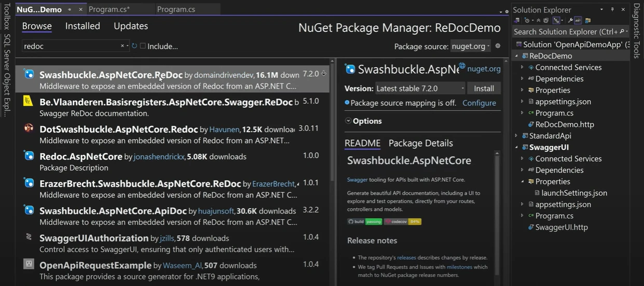Viewport: 644px width, 286px height.
Task: Open package source settings gear
Action: click(498, 46)
